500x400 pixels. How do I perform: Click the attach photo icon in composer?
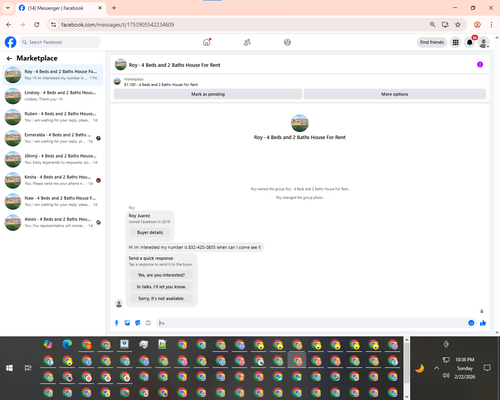(127, 323)
